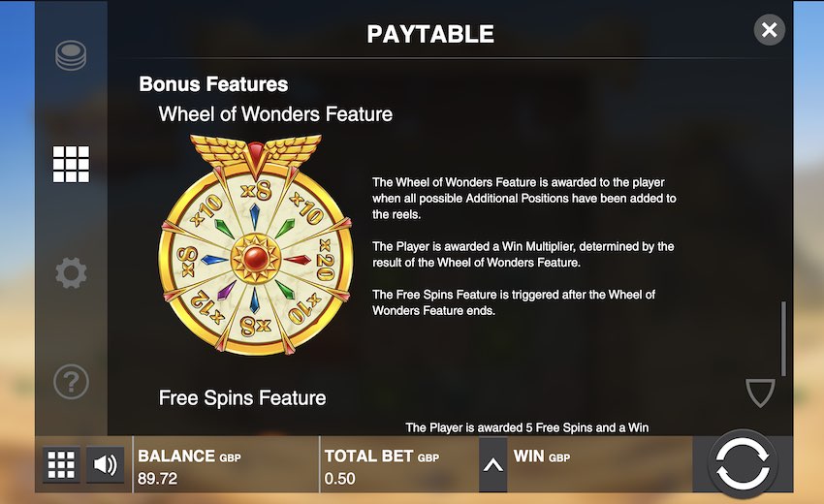Viewport: 824px width, 504px height.
Task: Expand total bet options with up chevron
Action: point(492,464)
